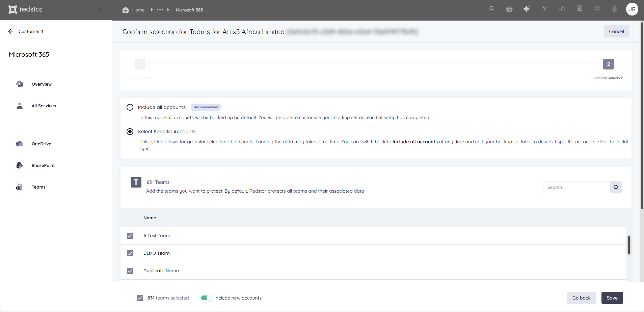644x312 pixels.
Task: Save the teams selection
Action: click(x=612, y=298)
